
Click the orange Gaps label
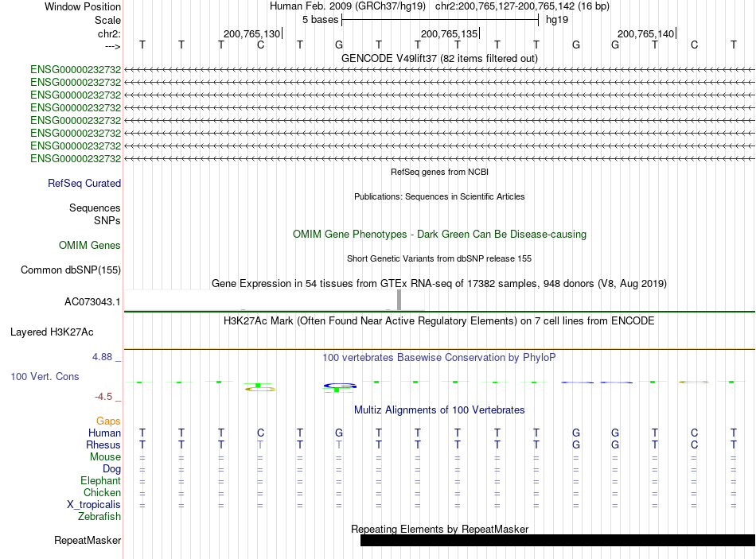(108, 421)
